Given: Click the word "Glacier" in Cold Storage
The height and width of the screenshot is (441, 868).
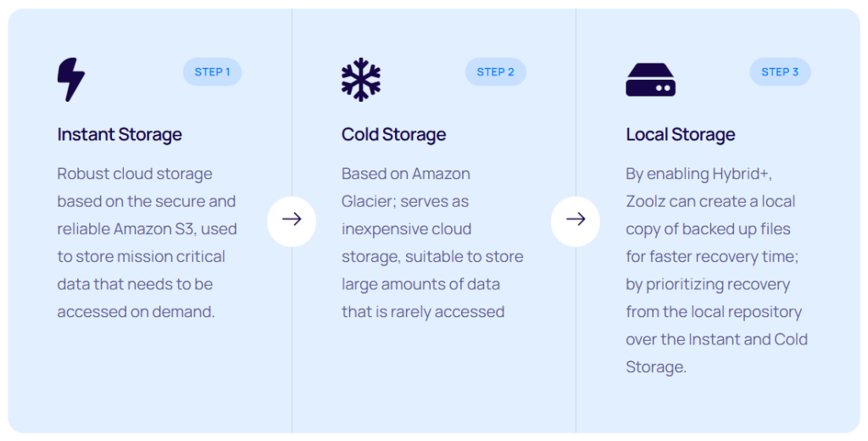Looking at the screenshot, I should (x=368, y=202).
